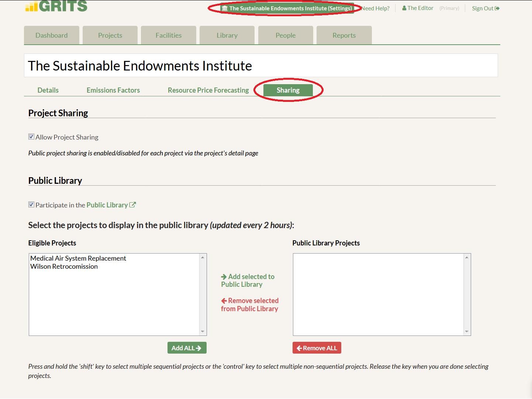Viewport: 532px width, 399px height.
Task: Click the Add ALL button
Action: (x=187, y=348)
